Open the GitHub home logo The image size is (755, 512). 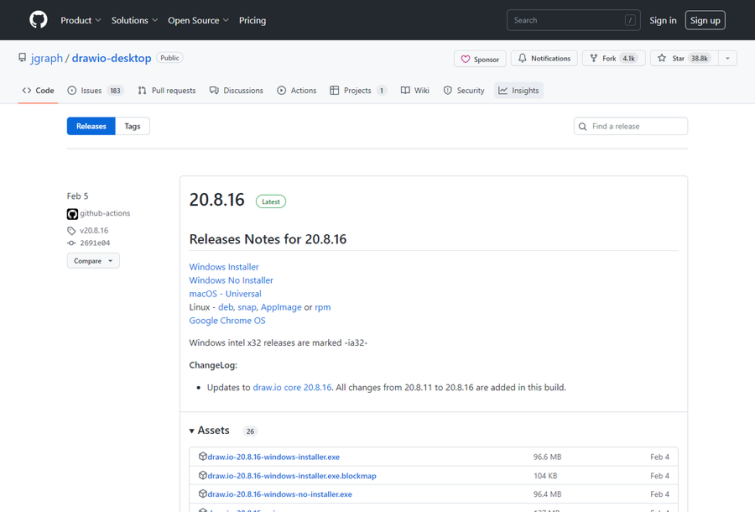[x=39, y=20]
